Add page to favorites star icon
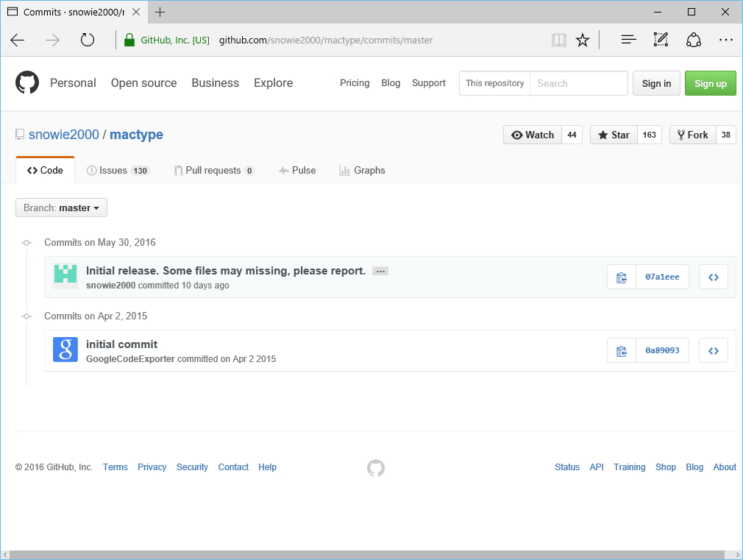This screenshot has width=743, height=560. (x=583, y=40)
